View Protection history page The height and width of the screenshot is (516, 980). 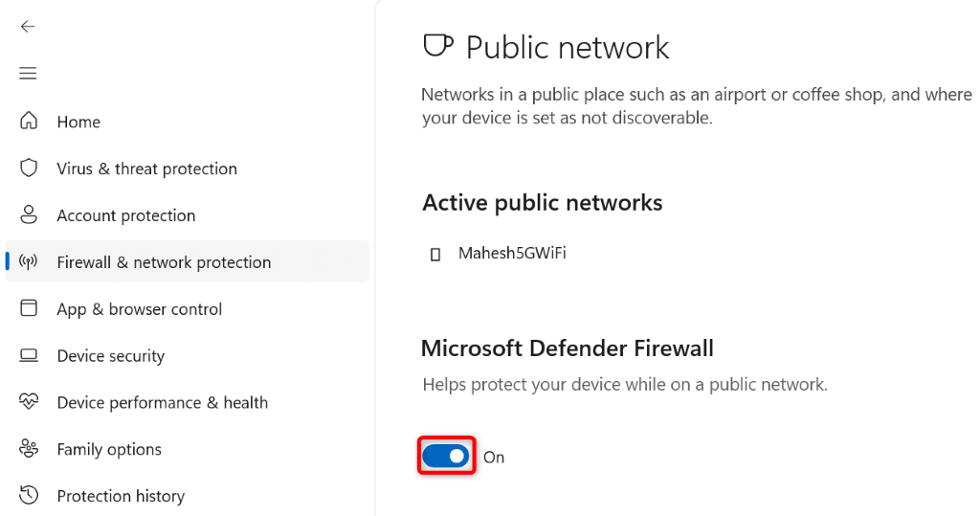coord(121,496)
